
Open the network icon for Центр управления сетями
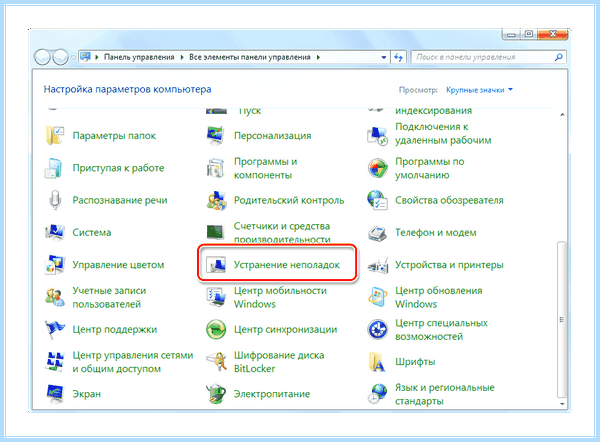[55, 362]
